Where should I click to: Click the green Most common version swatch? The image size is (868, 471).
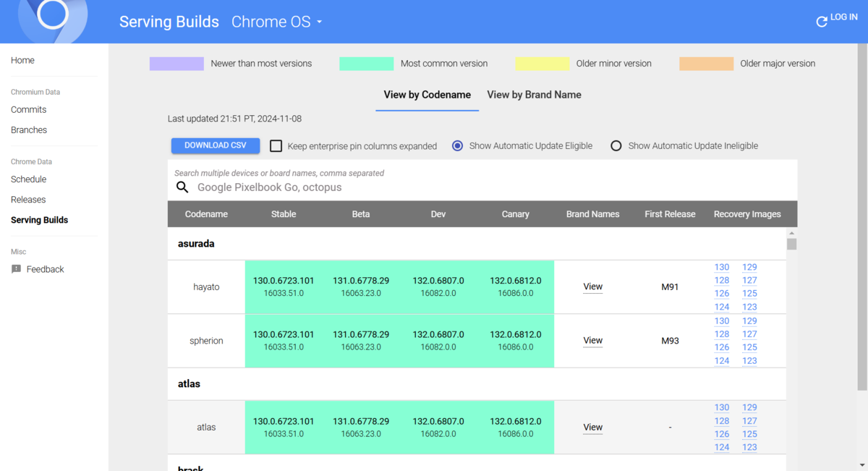click(x=366, y=64)
